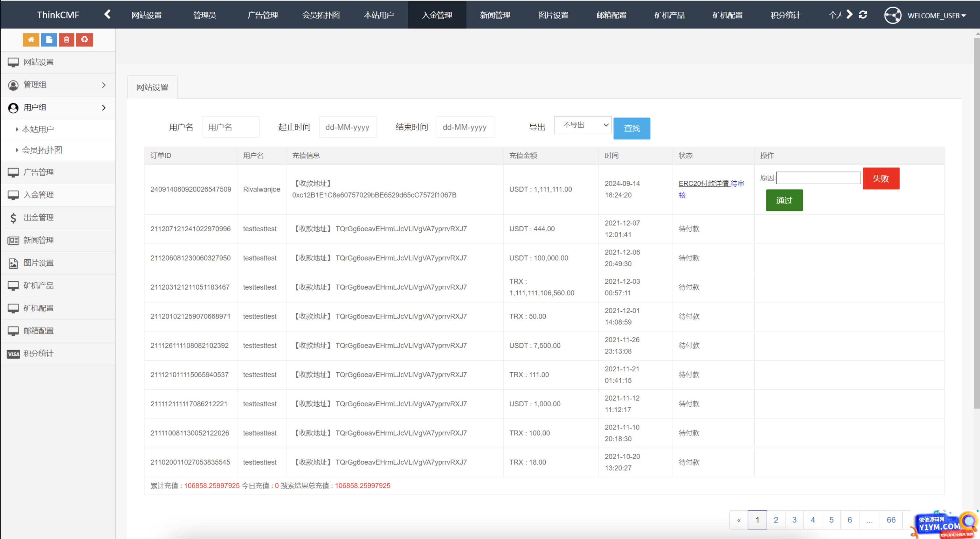This screenshot has height=539, width=980.
Task: Open the 导出 dropdown showing 不导出
Action: pos(583,125)
